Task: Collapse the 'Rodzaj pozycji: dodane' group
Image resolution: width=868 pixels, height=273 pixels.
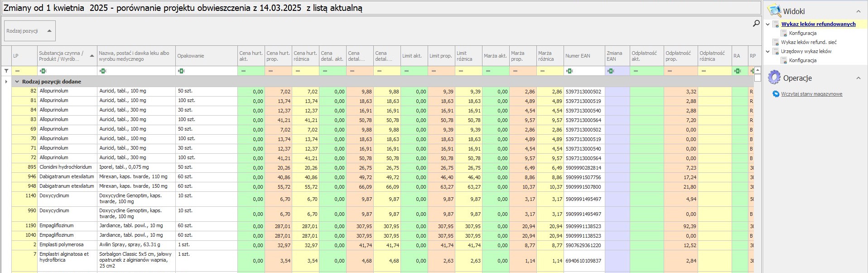Action: [x=17, y=82]
